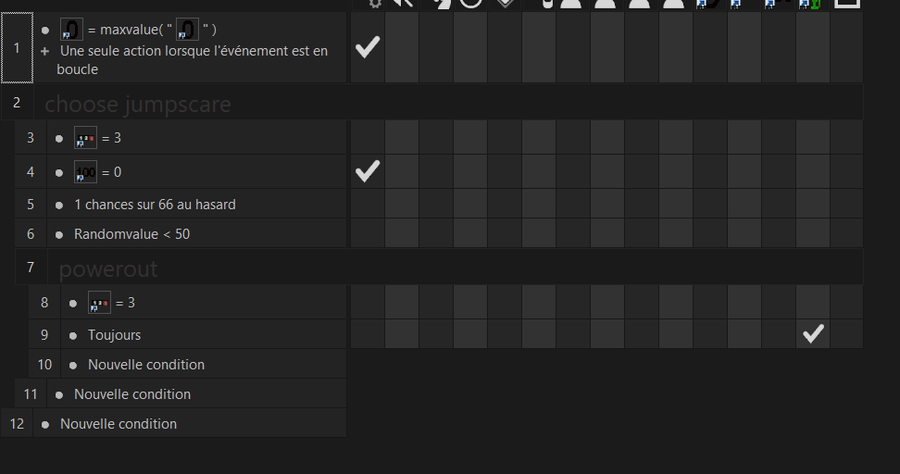The width and height of the screenshot is (900, 474).
Task: Select the "powerout" group header
Action: [108, 269]
